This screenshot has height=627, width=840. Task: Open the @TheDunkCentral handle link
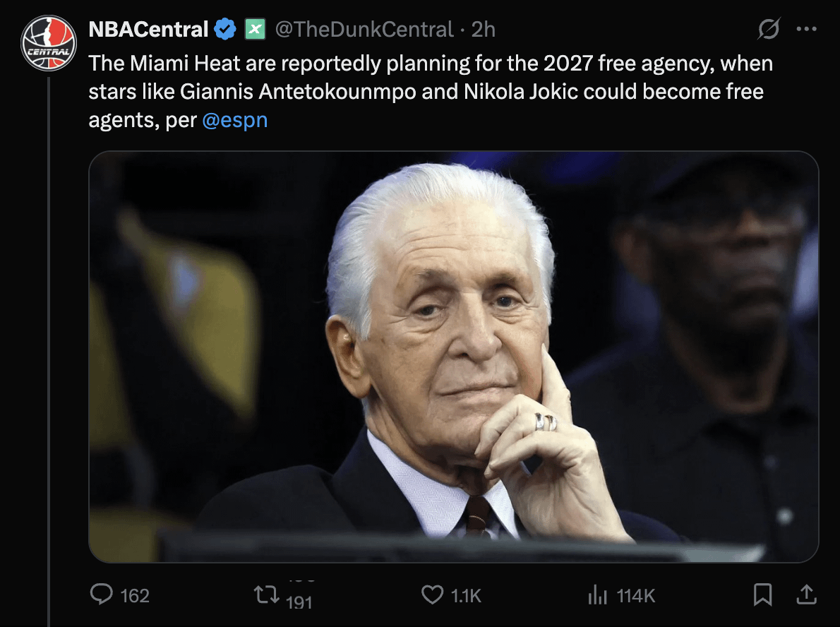(364, 30)
